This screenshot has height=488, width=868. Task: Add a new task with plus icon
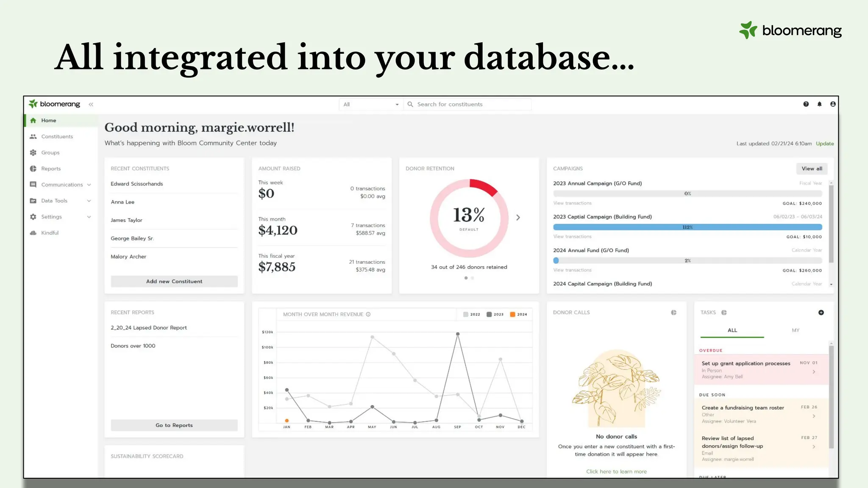821,313
